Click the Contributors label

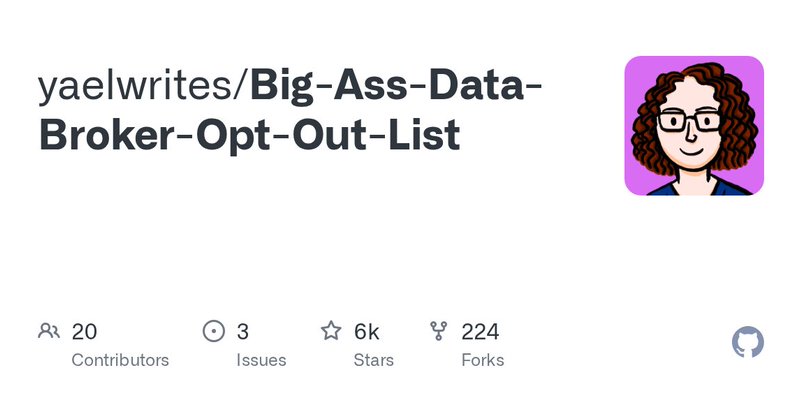pyautogui.click(x=120, y=360)
